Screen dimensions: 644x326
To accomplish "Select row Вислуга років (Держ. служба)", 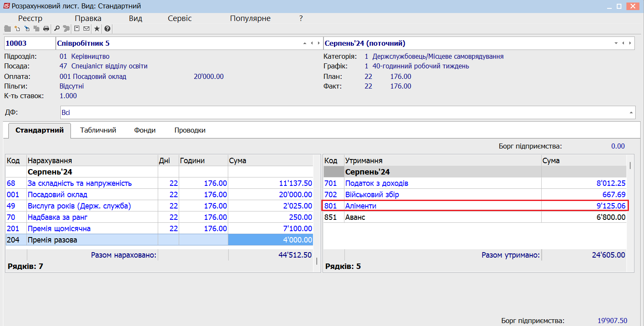I will [159, 206].
